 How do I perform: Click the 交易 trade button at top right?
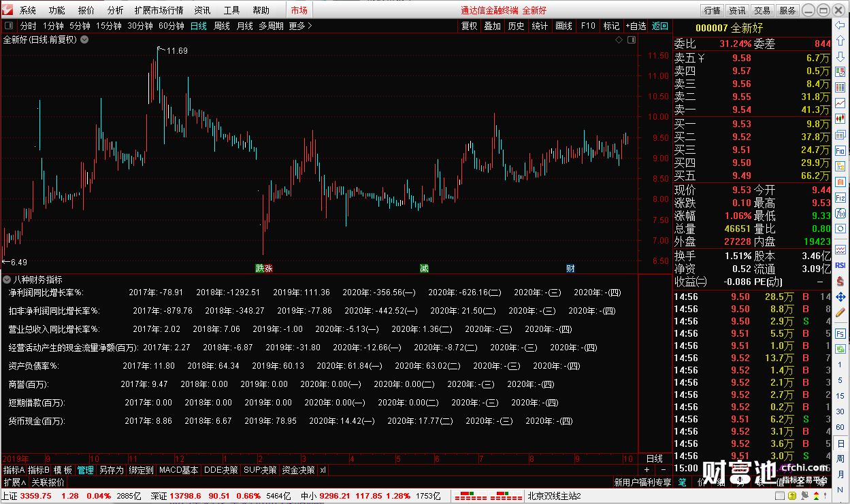click(762, 10)
